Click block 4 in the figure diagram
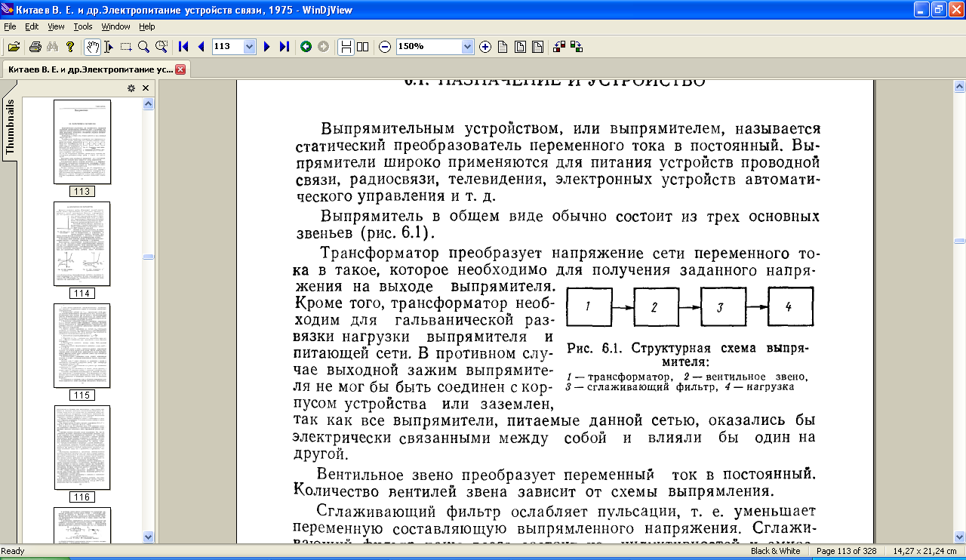This screenshot has width=966, height=560. (x=790, y=306)
